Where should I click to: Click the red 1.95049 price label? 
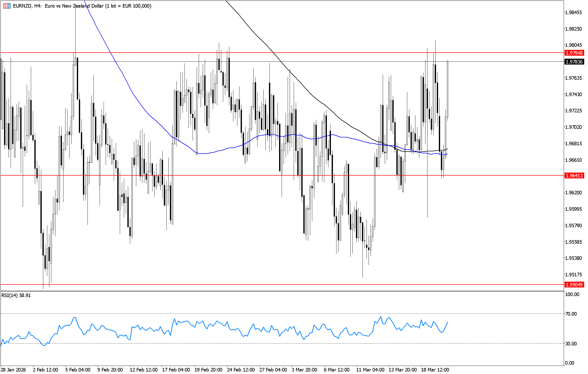pos(574,285)
